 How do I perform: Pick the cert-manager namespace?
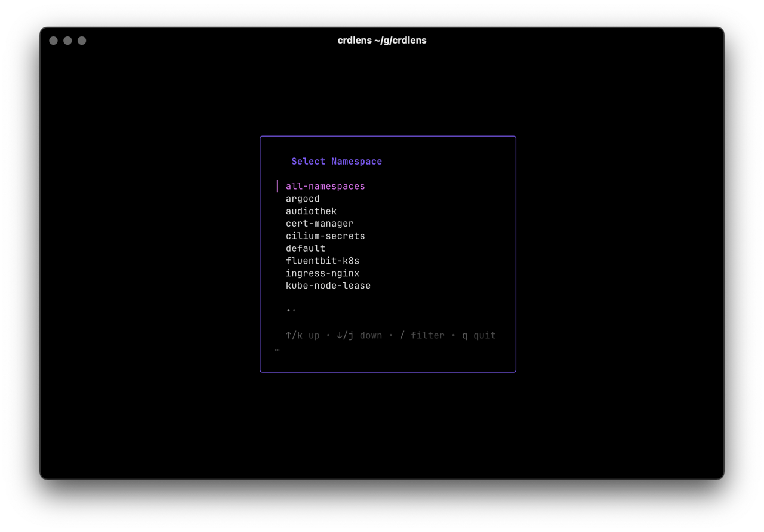[320, 224]
